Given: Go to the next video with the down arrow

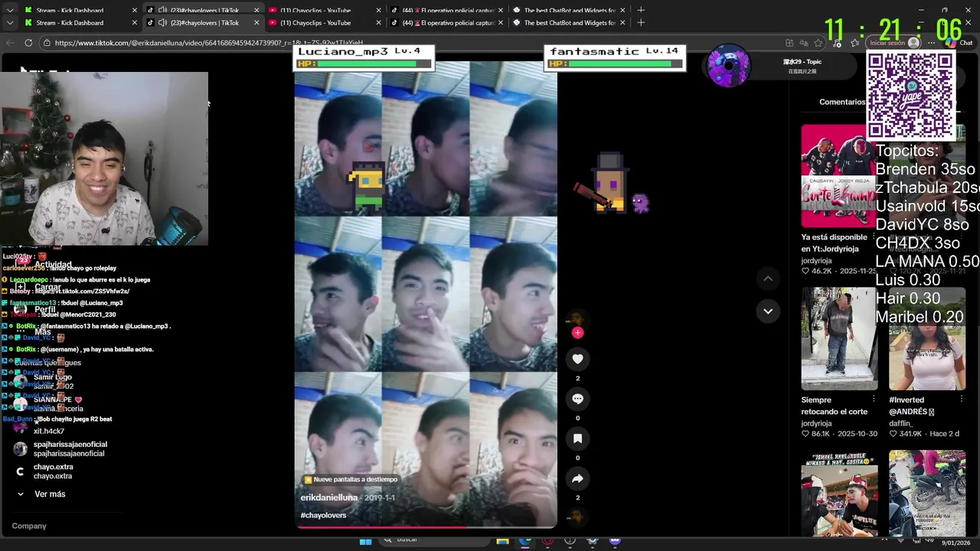Looking at the screenshot, I should [x=768, y=311].
